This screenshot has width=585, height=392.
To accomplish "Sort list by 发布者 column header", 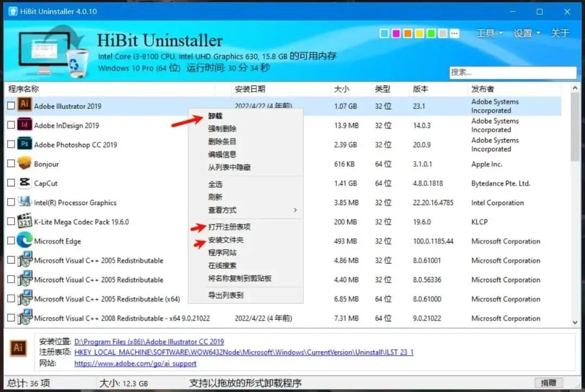I will [483, 89].
